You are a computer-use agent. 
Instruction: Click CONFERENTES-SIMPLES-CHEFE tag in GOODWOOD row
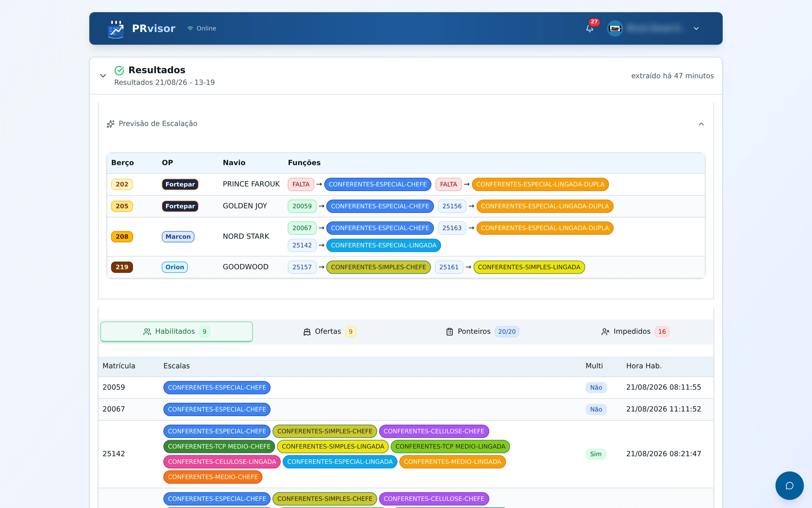378,267
